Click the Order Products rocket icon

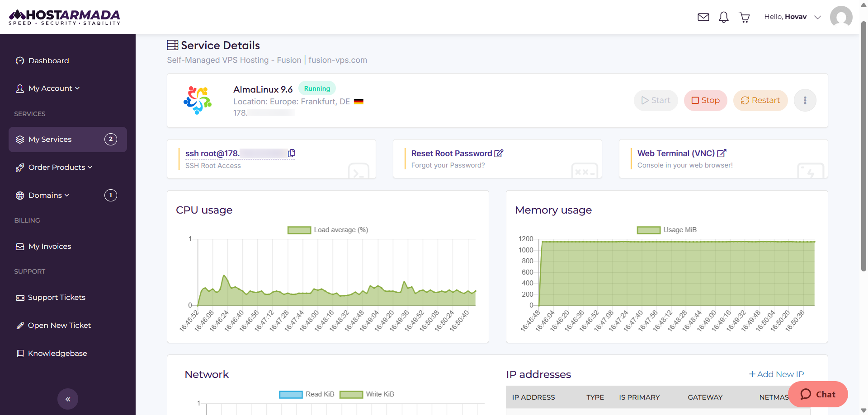click(20, 168)
